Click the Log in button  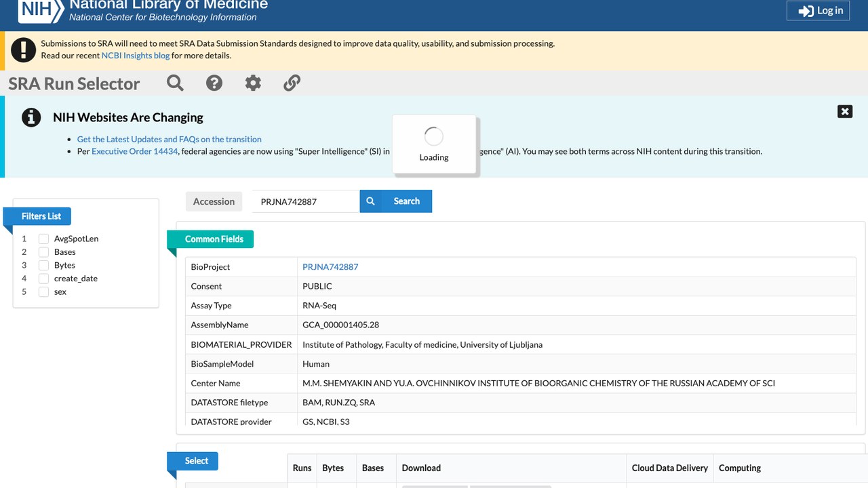818,10
